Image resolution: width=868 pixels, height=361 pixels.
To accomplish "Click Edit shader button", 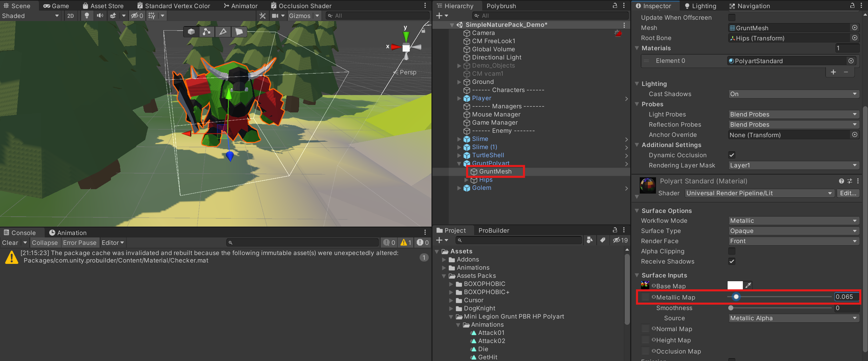I will tap(848, 193).
